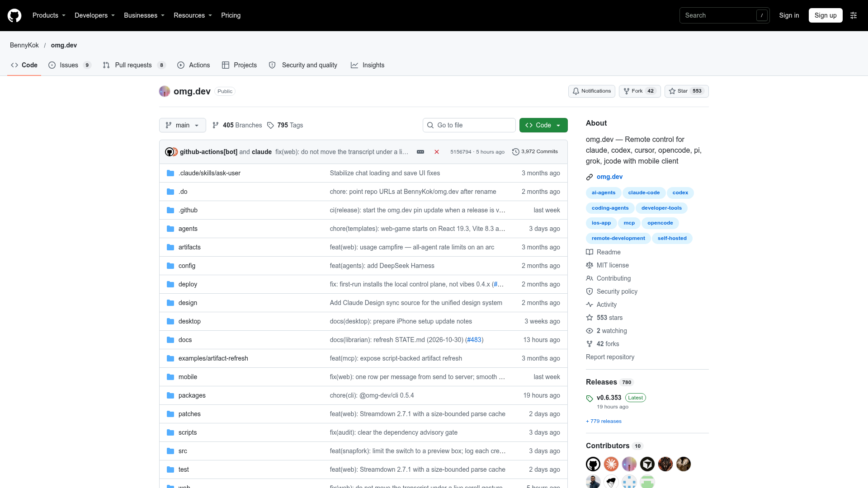Open the orange starburst contributor avatar
Viewport: 868px width, 488px height.
[611, 464]
